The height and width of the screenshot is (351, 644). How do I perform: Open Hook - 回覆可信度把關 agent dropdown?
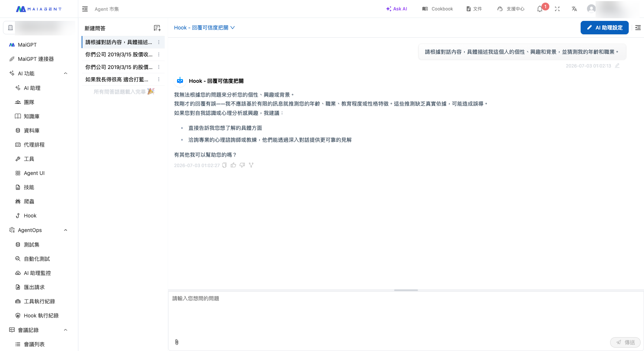[204, 28]
